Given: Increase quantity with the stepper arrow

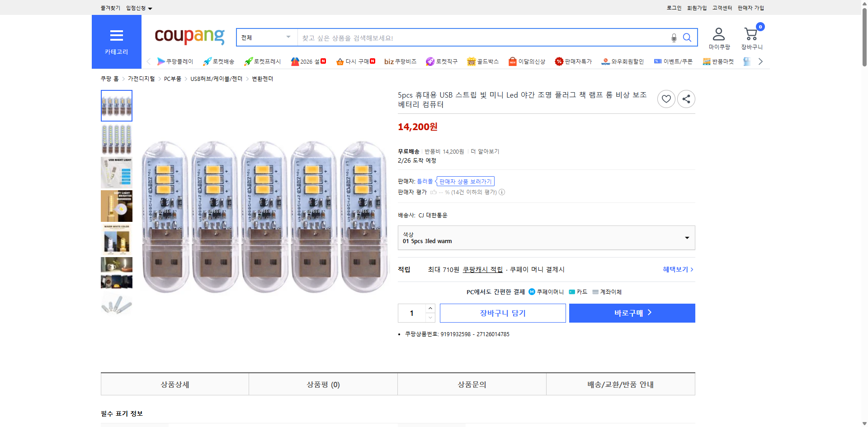Looking at the screenshot, I should coord(430,309).
